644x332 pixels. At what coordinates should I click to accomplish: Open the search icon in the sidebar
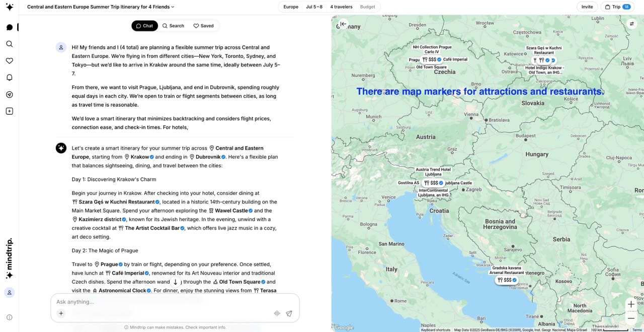(9, 44)
